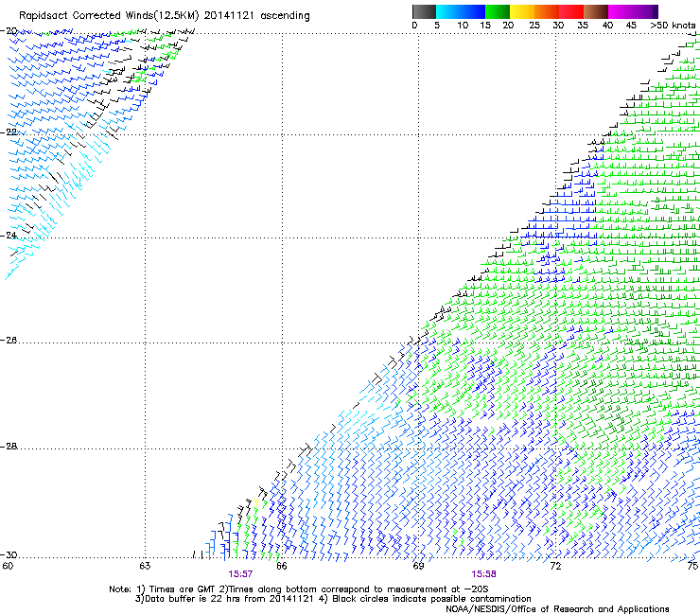Click the note "4) Black circles indicate possible contamination"
This screenshot has width=700, height=615.
pyautogui.click(x=425, y=599)
